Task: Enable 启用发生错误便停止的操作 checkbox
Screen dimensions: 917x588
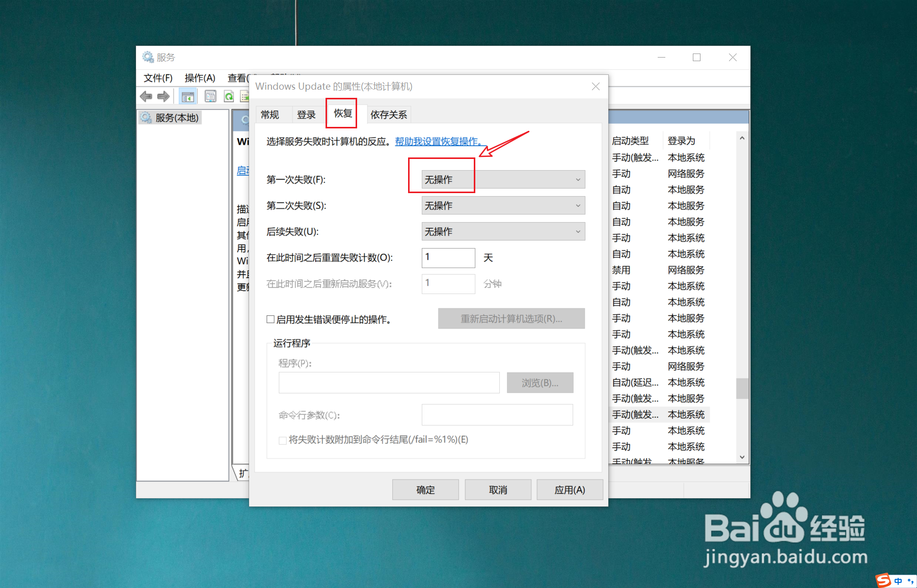Action: (x=271, y=318)
